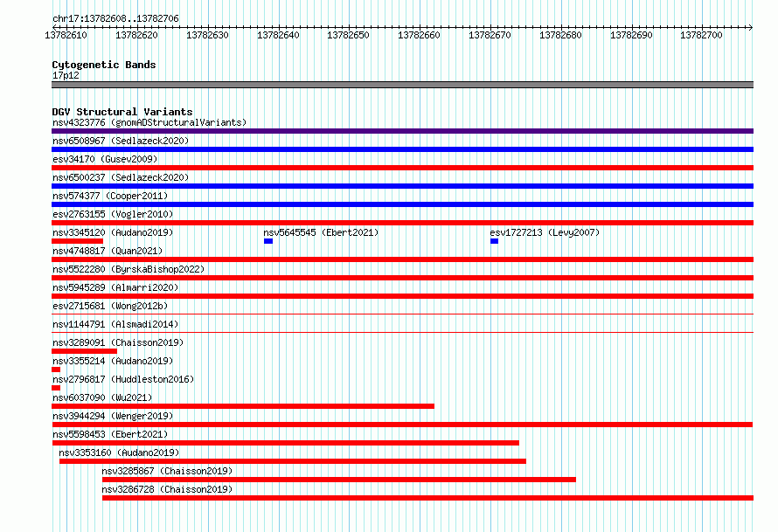Screen dimensions: 778x532
Task: Open nsv3286728 (Chaisson2019) variant label
Action: 167,489
